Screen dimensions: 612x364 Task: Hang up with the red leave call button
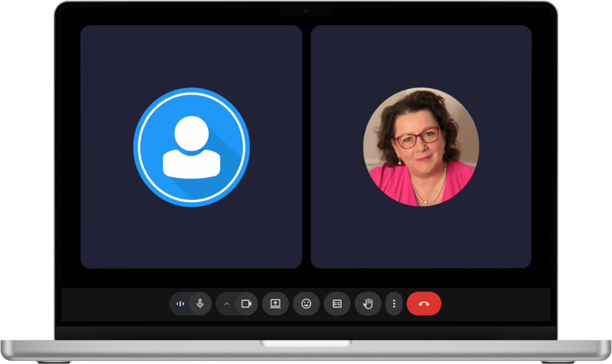pyautogui.click(x=424, y=304)
